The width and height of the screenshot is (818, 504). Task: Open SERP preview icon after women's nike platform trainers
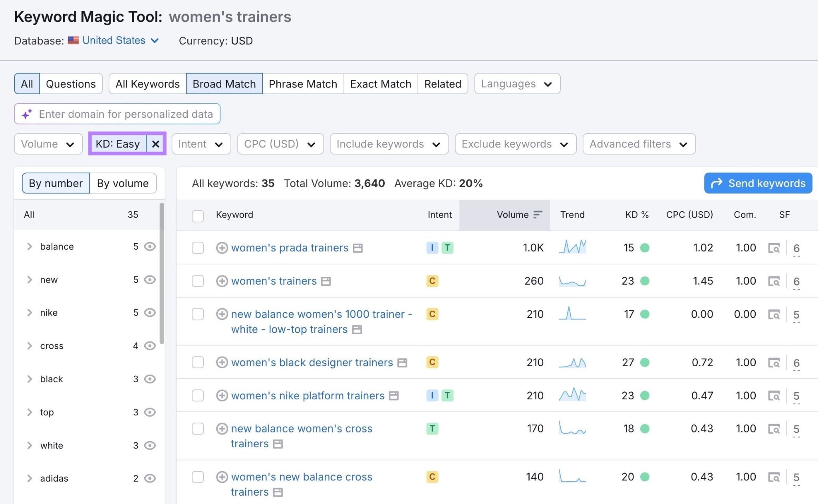pos(394,396)
